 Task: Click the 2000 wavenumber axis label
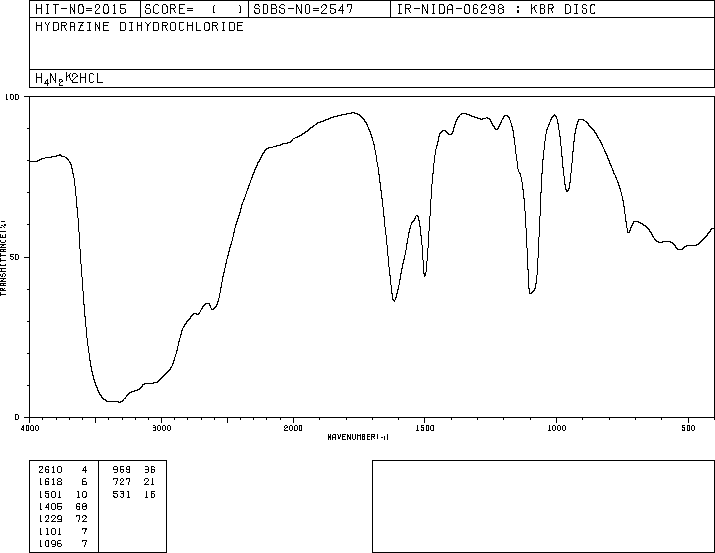293,428
